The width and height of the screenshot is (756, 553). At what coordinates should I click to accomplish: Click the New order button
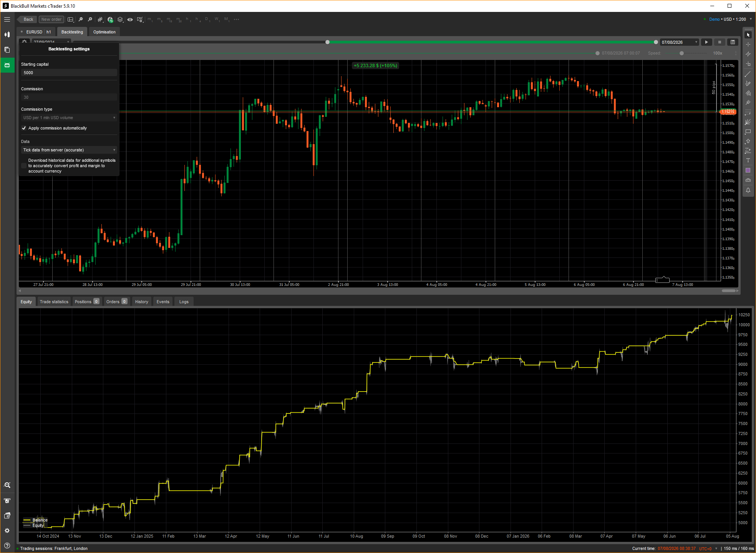(x=51, y=19)
